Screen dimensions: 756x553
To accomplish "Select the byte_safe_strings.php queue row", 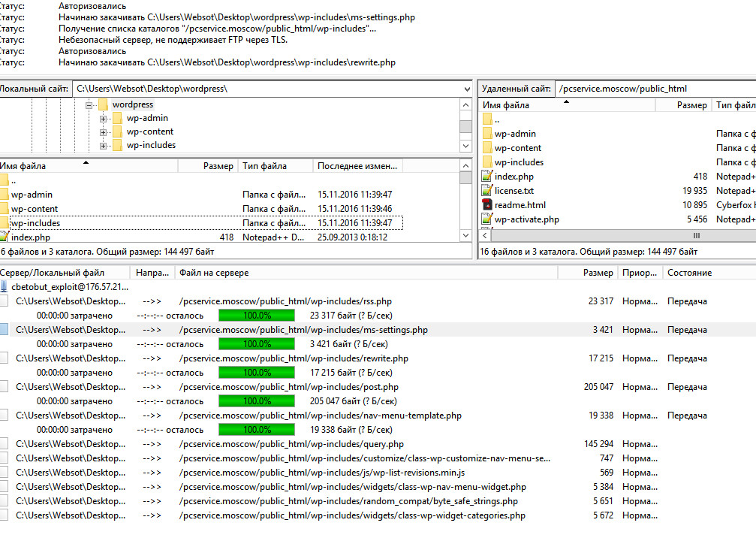I will (378, 501).
